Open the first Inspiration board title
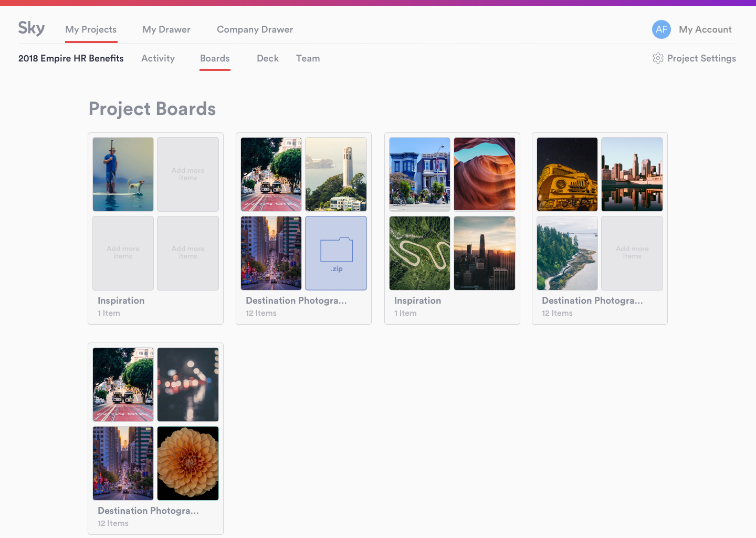 tap(121, 300)
